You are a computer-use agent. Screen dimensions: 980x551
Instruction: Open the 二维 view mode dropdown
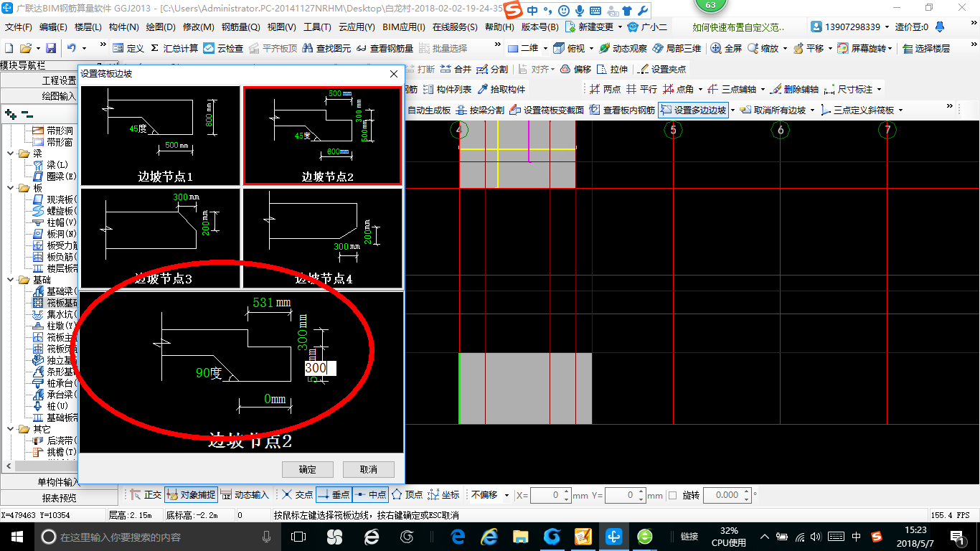tap(545, 48)
